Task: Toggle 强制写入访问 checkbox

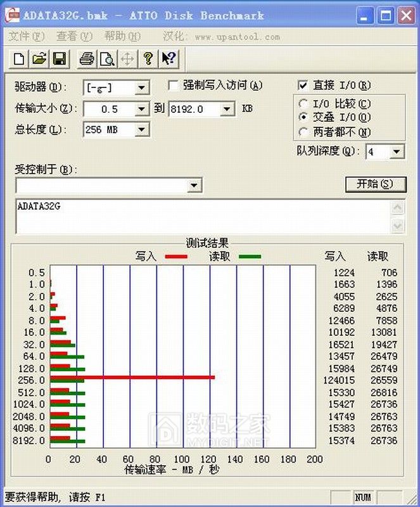Action: coord(174,86)
